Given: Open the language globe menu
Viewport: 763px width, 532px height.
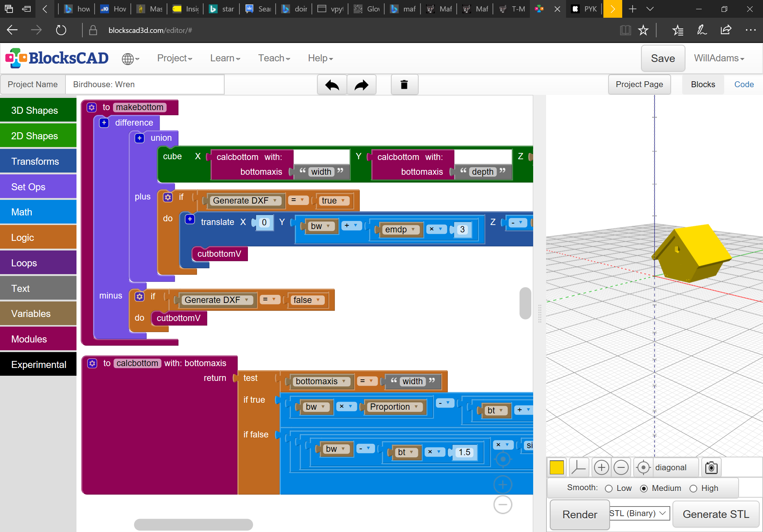Looking at the screenshot, I should tap(130, 59).
